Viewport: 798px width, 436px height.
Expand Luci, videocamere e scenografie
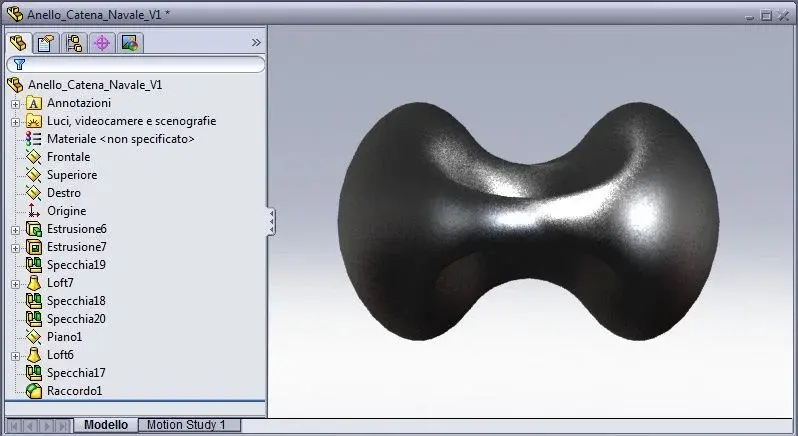(15, 122)
